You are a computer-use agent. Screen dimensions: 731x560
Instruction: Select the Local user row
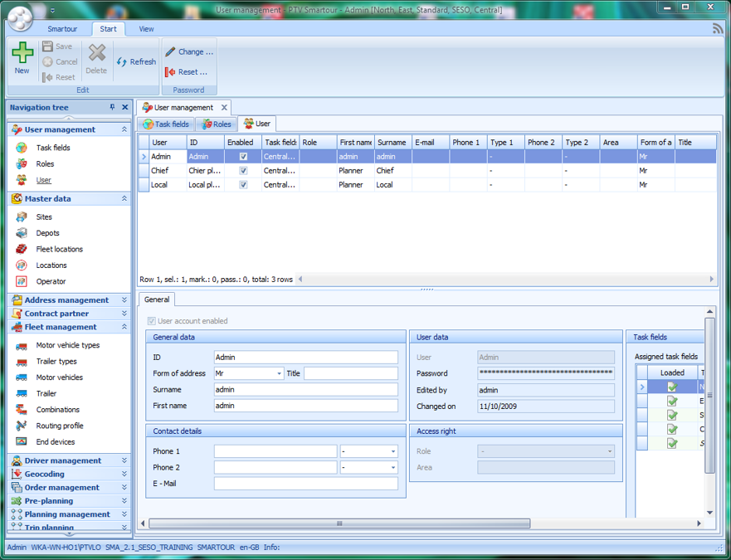[427, 185]
